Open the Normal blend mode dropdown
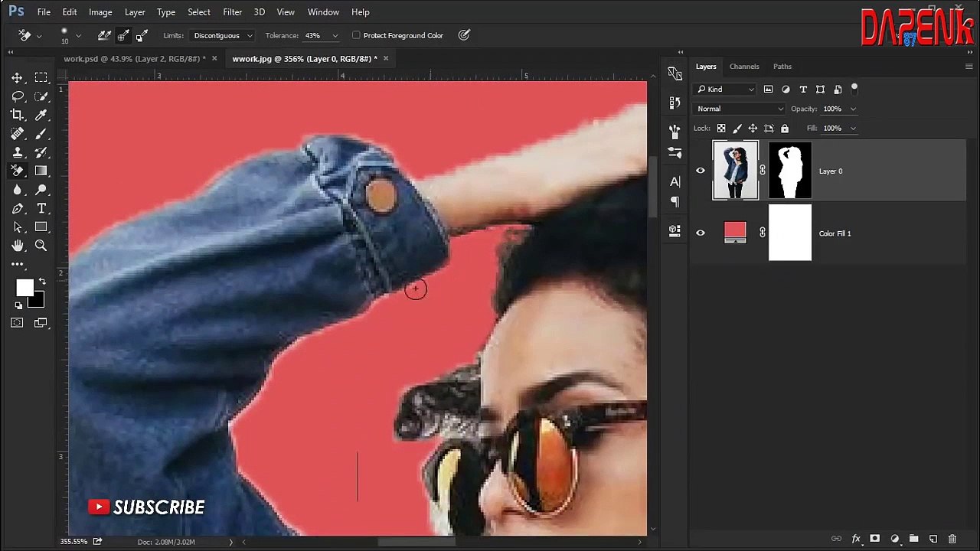 (x=739, y=109)
